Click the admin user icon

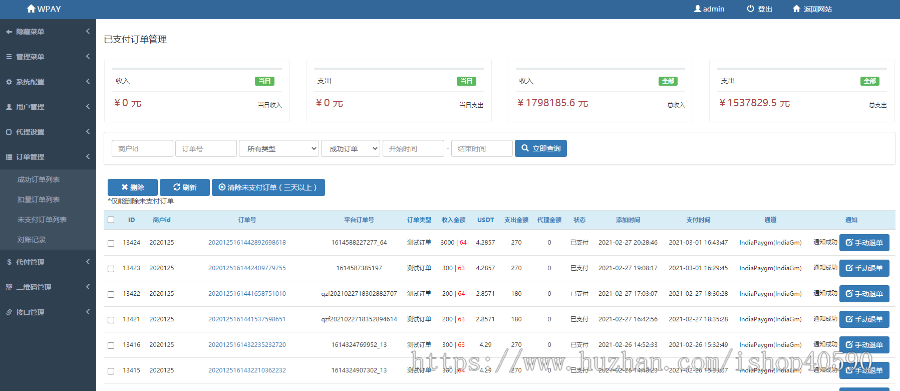[x=697, y=9]
